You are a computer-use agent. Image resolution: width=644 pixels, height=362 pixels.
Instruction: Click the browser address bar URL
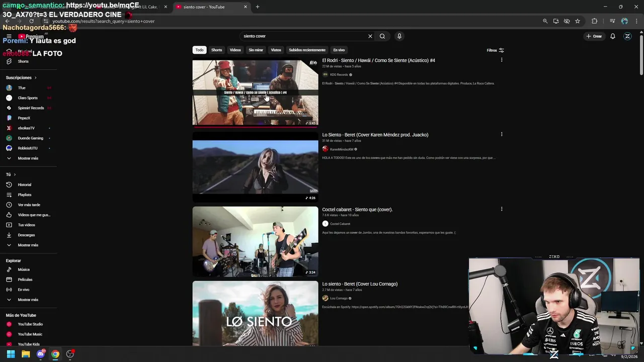click(x=103, y=21)
